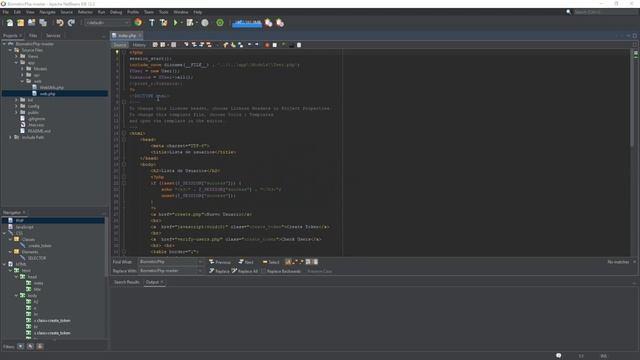Open the Replace With history dropdown
640x360 pixels.
(x=200, y=271)
